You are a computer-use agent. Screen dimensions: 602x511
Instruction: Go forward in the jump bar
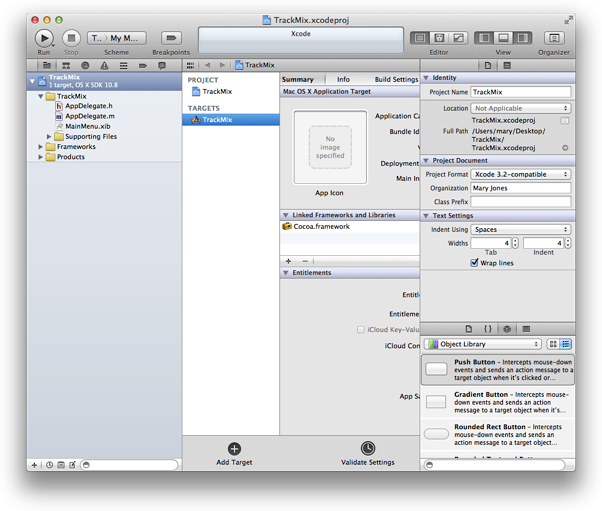[x=222, y=65]
